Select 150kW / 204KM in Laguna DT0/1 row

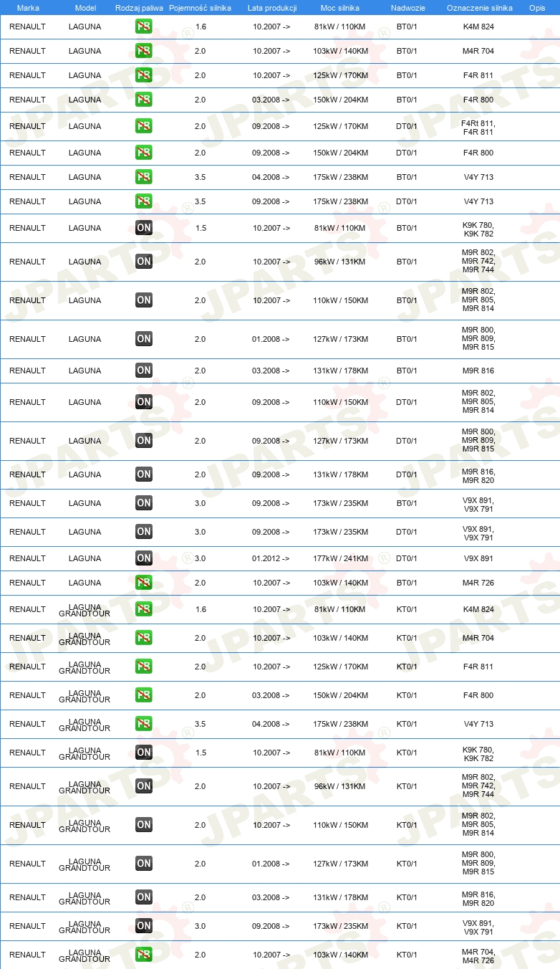(x=341, y=153)
